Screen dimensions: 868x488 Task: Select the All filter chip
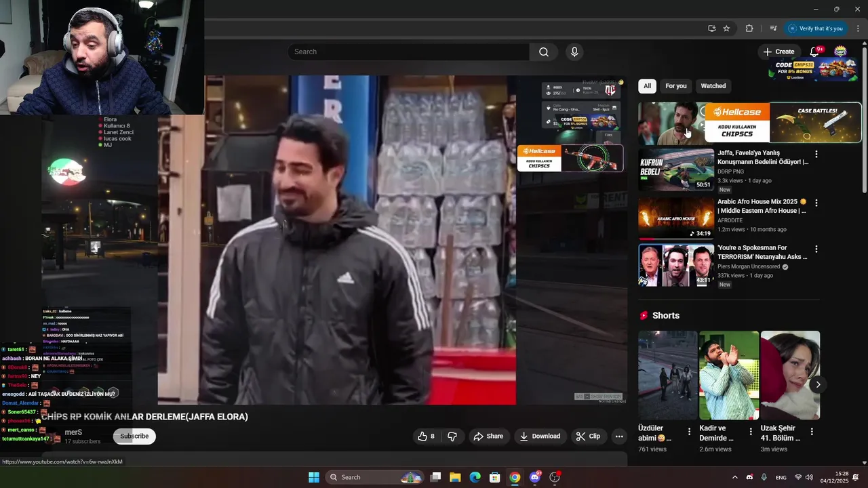(647, 86)
